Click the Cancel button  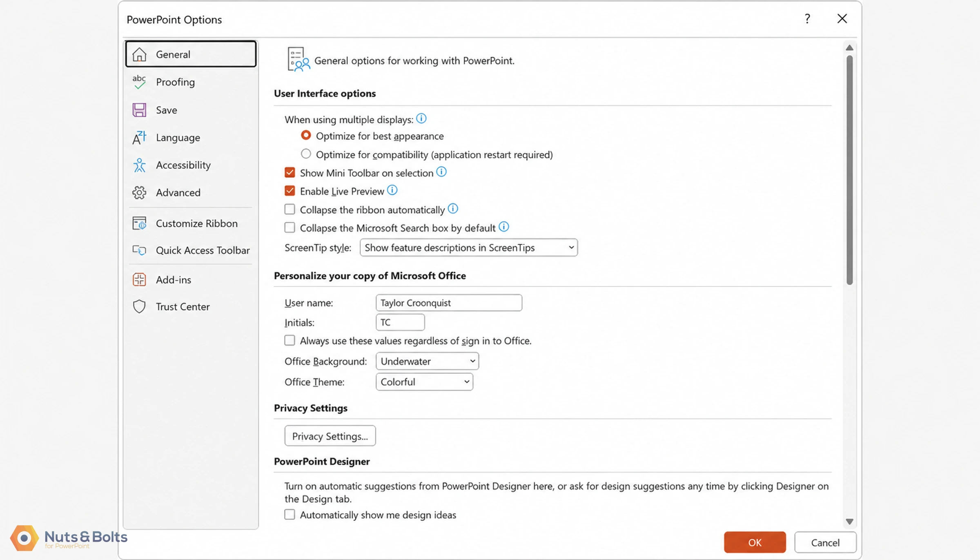(825, 542)
